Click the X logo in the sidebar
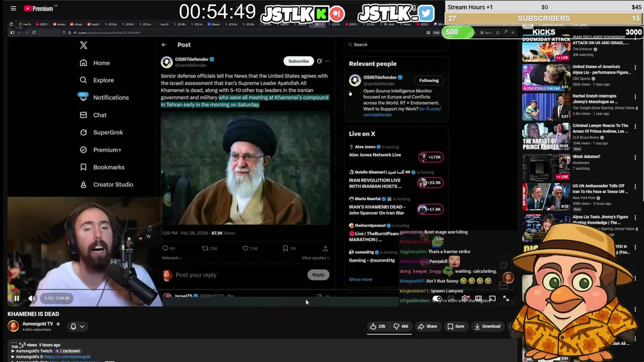This screenshot has height=362, width=644. tap(84, 45)
